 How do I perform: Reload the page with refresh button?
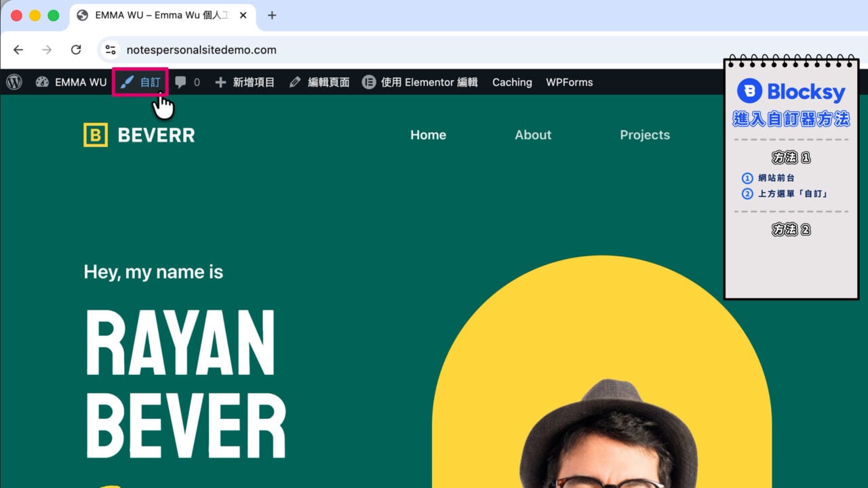coord(76,49)
